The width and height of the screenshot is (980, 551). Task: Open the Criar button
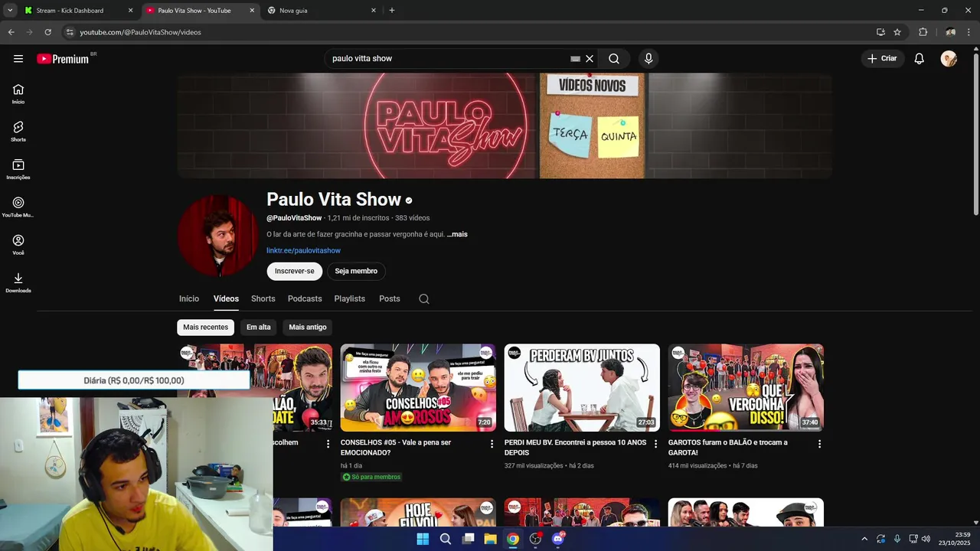click(882, 59)
